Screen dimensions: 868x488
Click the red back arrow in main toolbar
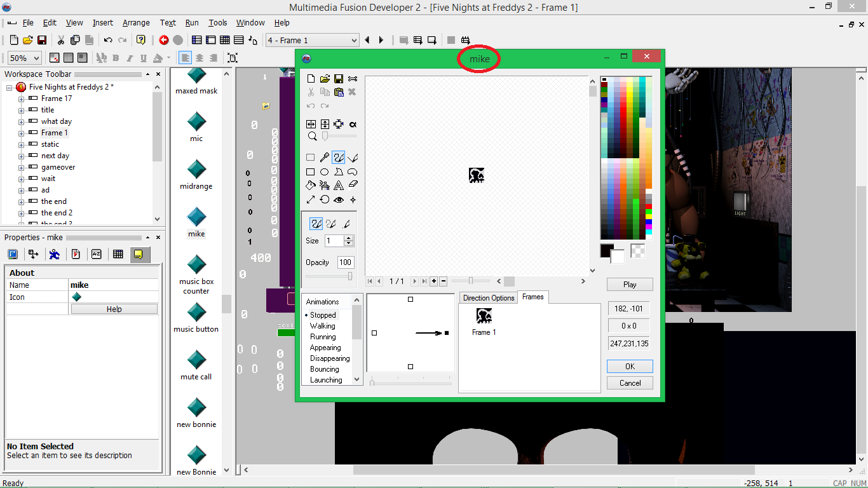click(164, 40)
